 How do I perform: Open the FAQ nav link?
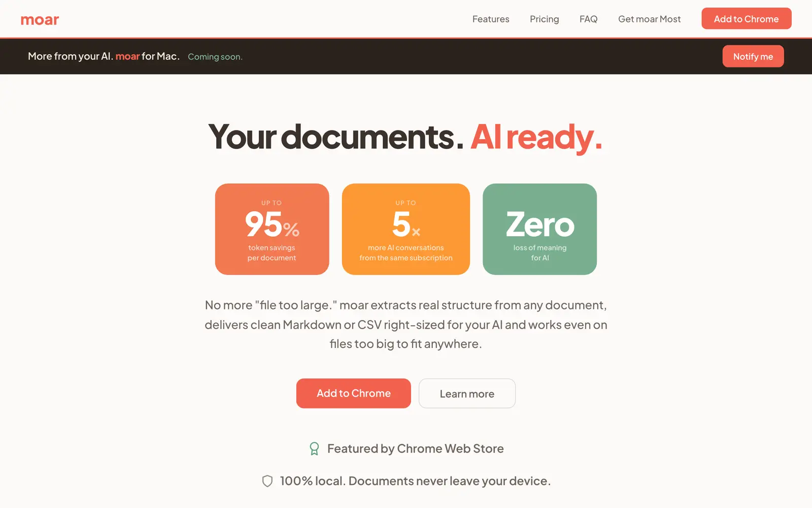[588, 19]
